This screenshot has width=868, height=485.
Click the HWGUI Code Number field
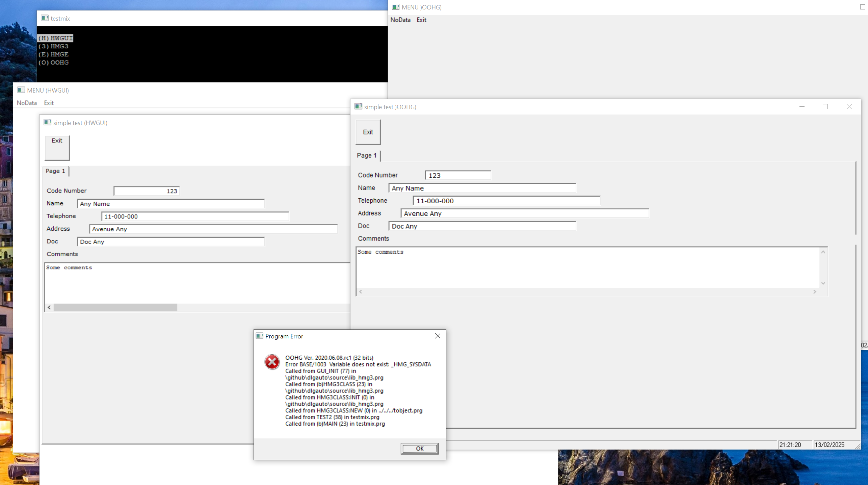click(147, 191)
